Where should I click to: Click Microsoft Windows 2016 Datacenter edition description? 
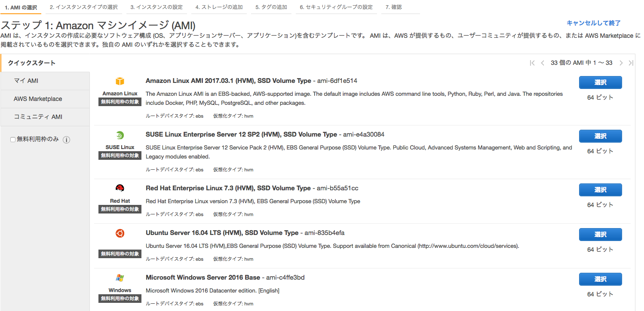[x=212, y=291]
